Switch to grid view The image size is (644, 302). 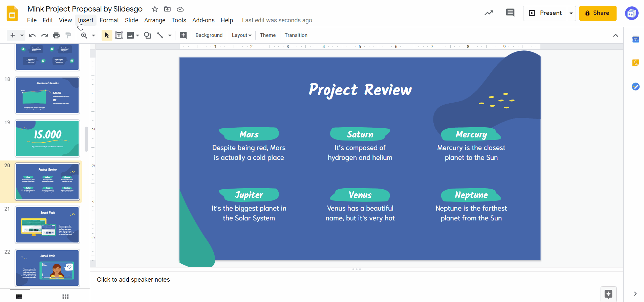65,297
